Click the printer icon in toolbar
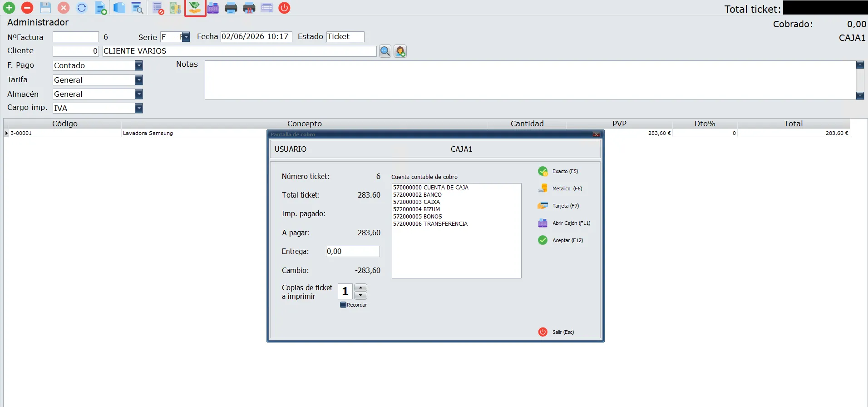The width and height of the screenshot is (868, 407). pos(231,8)
